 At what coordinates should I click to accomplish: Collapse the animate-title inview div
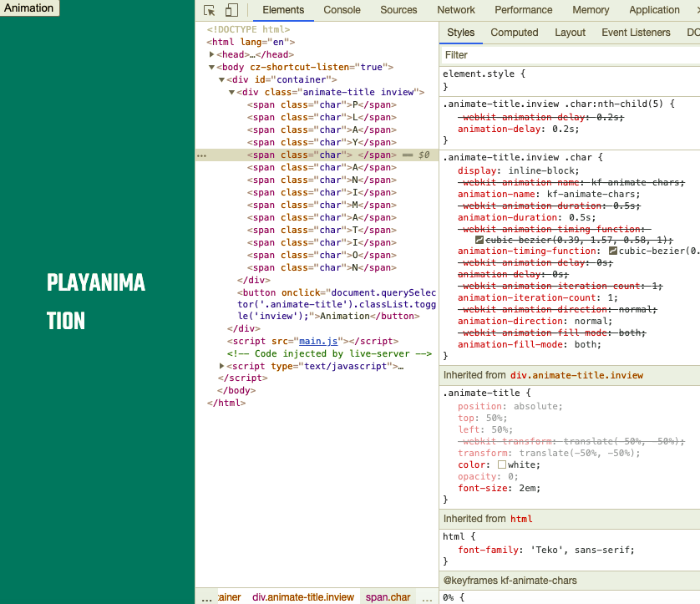pyautogui.click(x=231, y=92)
